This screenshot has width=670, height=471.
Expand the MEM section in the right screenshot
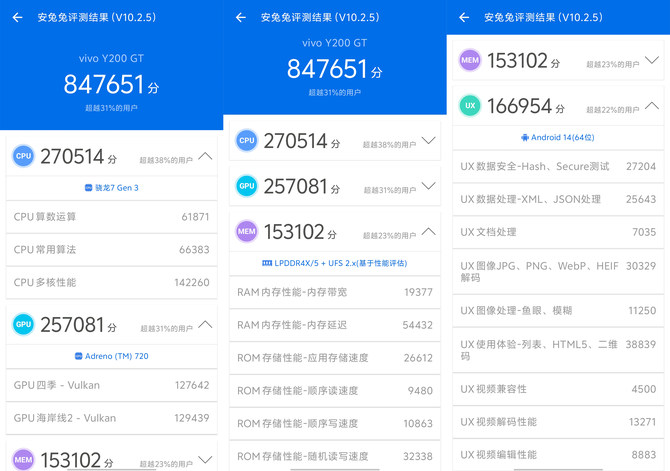(x=652, y=60)
